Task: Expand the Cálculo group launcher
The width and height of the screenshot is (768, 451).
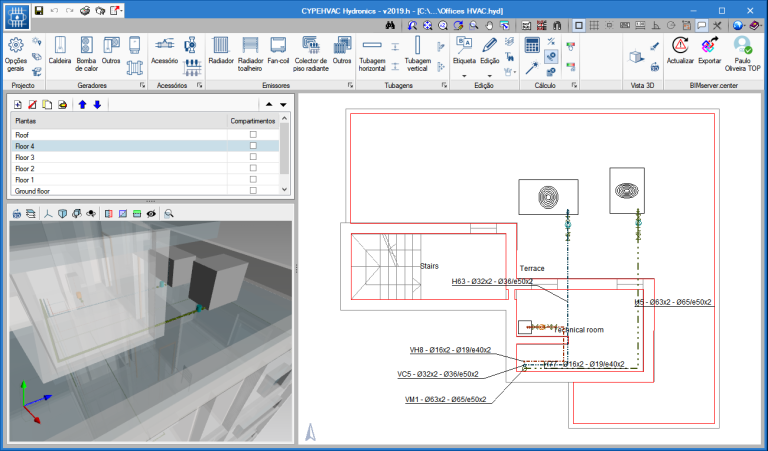Action: coord(574,85)
